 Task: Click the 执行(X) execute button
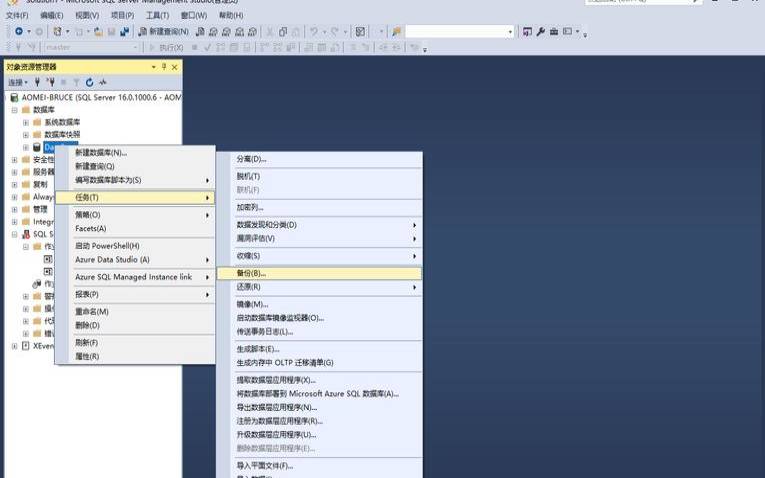click(166, 47)
